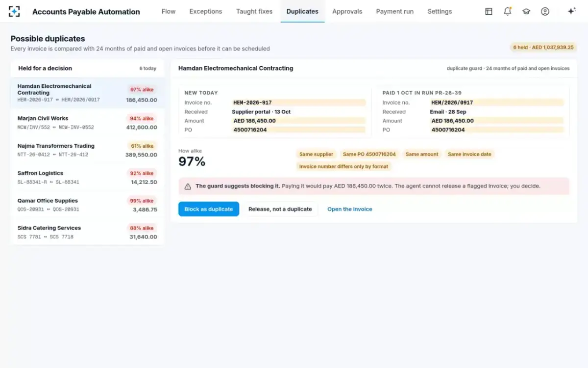Viewport: 588px width, 368px height.
Task: Click the Same supplier tag
Action: tap(316, 154)
